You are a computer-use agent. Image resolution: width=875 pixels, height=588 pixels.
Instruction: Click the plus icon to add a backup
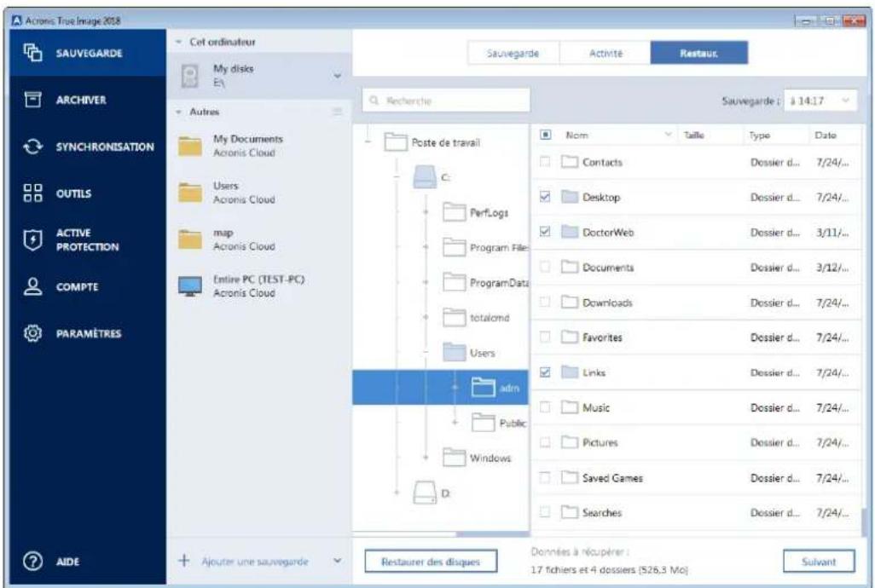click(x=183, y=560)
